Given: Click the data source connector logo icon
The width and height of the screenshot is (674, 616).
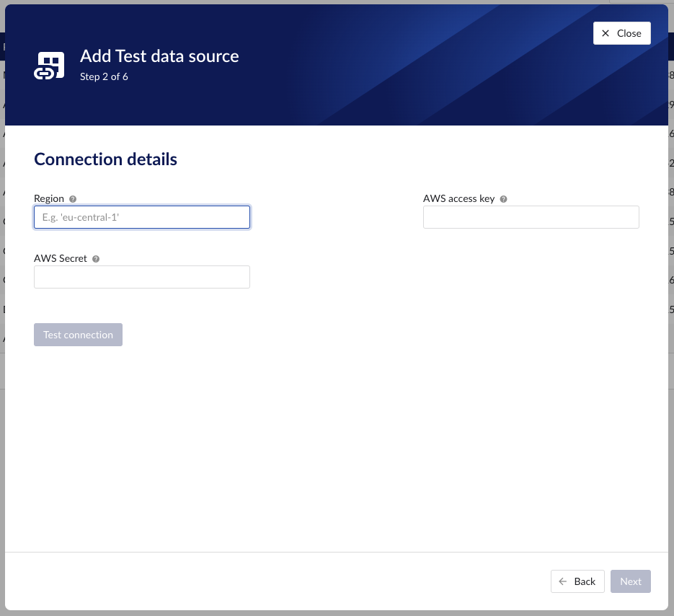Looking at the screenshot, I should click(x=49, y=64).
